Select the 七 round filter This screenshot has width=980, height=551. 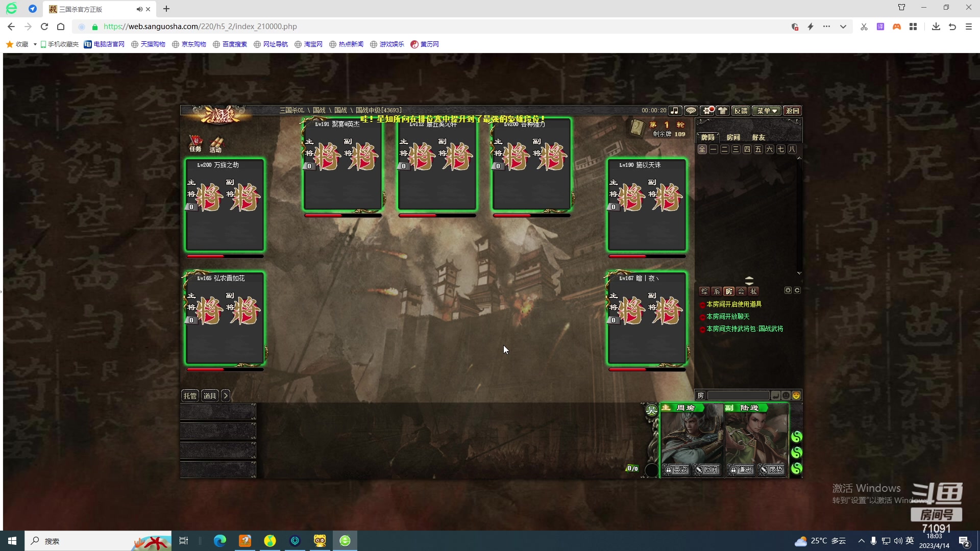click(x=781, y=149)
